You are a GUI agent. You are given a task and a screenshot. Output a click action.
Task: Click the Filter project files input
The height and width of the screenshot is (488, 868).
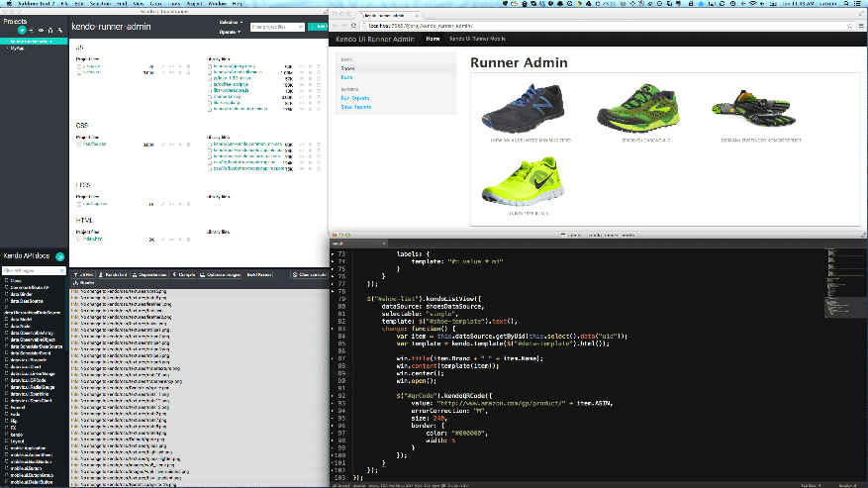(277, 27)
